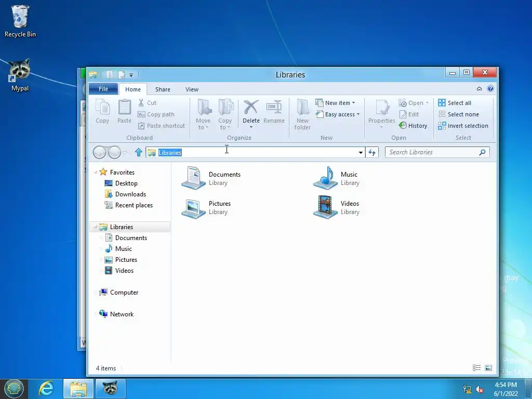532x399 pixels.
Task: Switch to the Share tab
Action: point(163,89)
